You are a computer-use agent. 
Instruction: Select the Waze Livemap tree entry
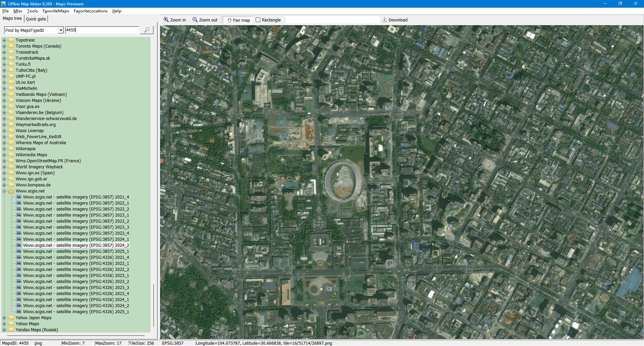click(30, 131)
